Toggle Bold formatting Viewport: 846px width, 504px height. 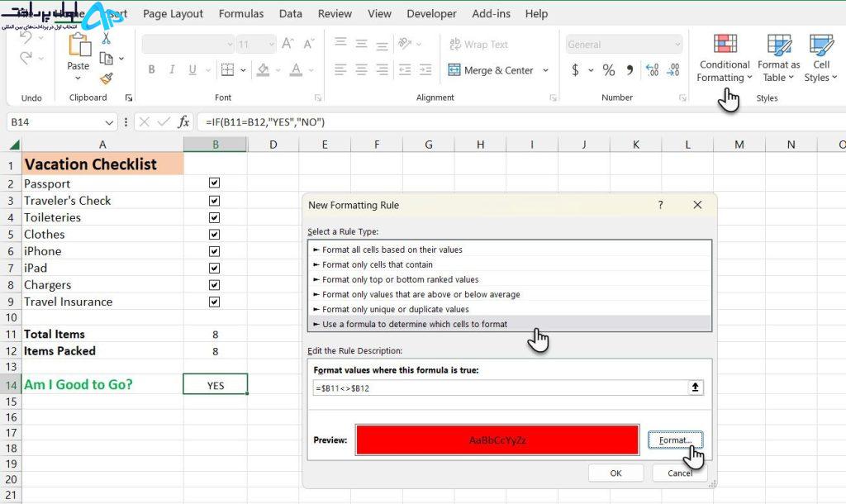(152, 69)
